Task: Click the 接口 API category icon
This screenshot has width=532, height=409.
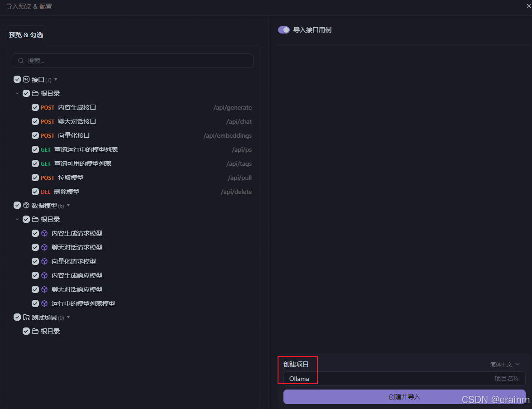Action: tap(26, 79)
